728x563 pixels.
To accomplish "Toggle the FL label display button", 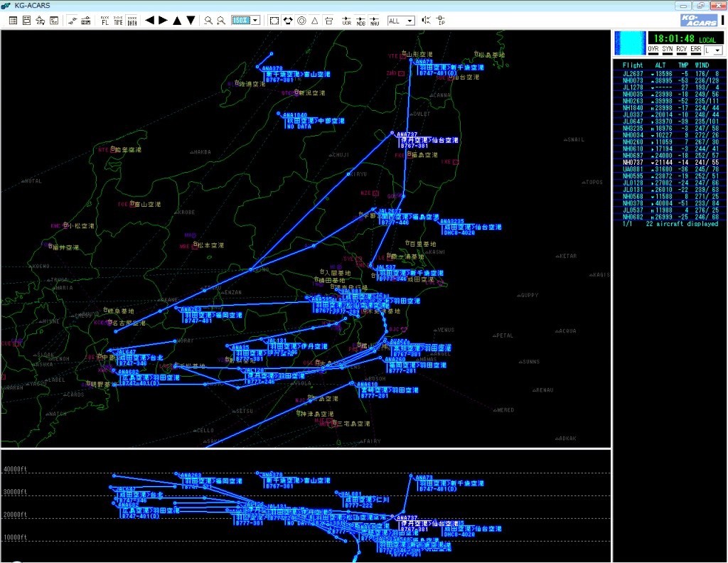I will coord(105,21).
